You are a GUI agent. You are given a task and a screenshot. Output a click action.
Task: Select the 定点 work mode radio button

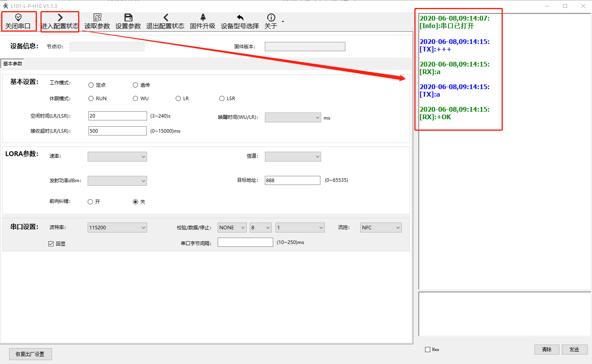[91, 85]
